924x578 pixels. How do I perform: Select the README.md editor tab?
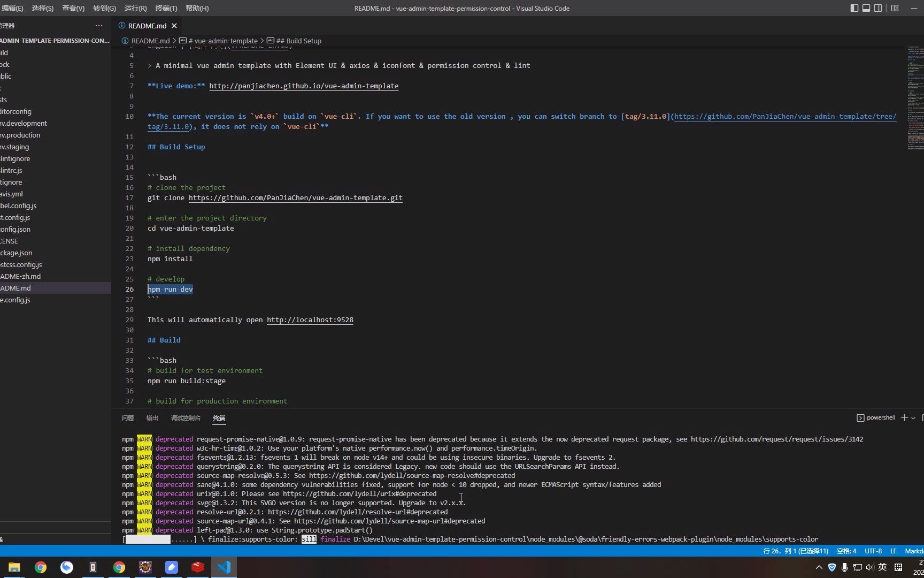pyautogui.click(x=147, y=26)
